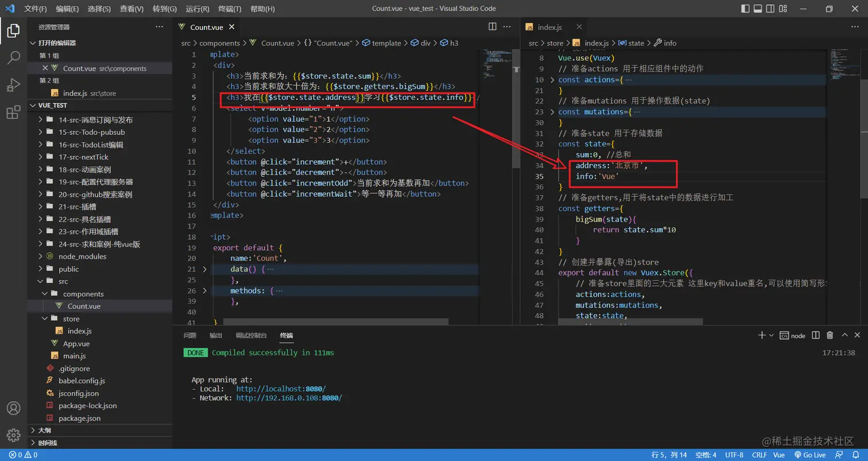Unfold const actions at line 10
The width and height of the screenshot is (868, 461).
[553, 79]
